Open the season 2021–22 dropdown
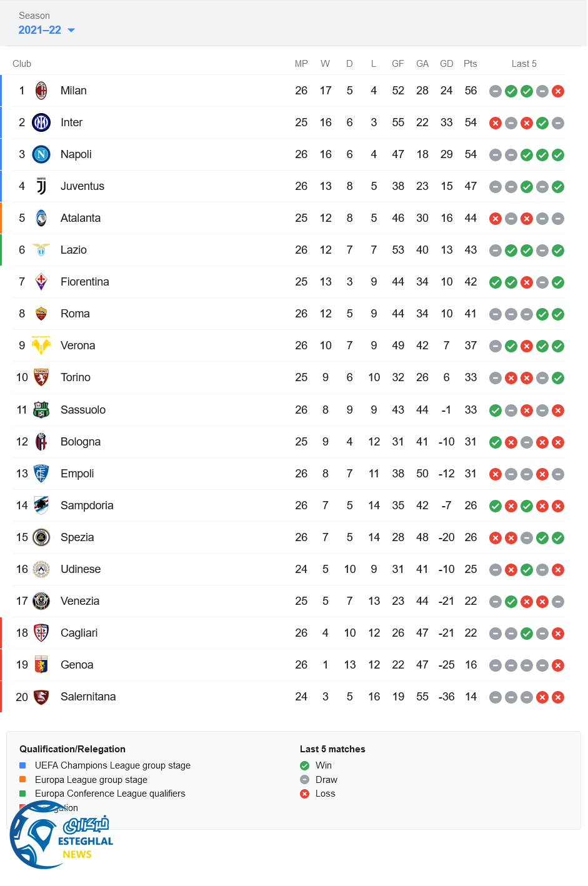Screen dimensions: 588x886 click(47, 30)
